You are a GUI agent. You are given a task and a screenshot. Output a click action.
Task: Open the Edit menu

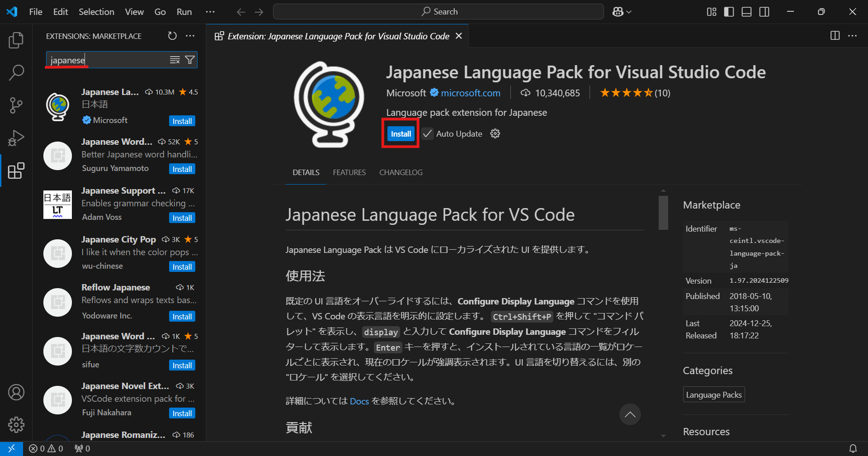click(x=61, y=12)
